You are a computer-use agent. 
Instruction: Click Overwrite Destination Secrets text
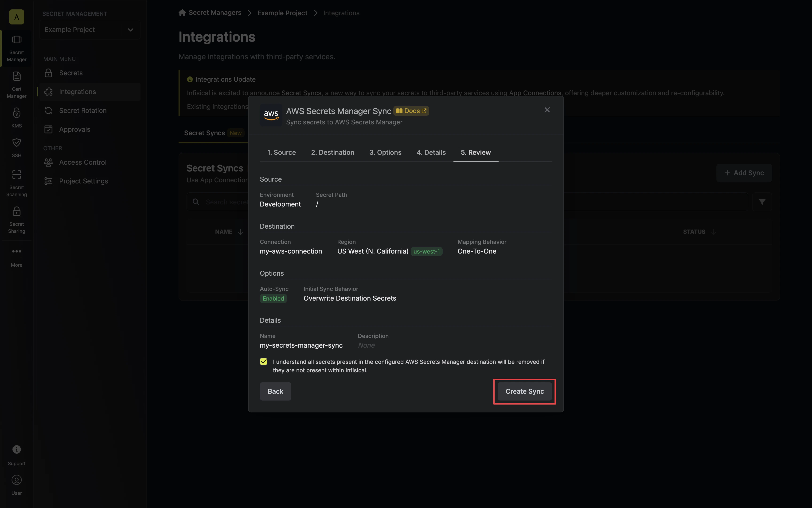(x=350, y=298)
